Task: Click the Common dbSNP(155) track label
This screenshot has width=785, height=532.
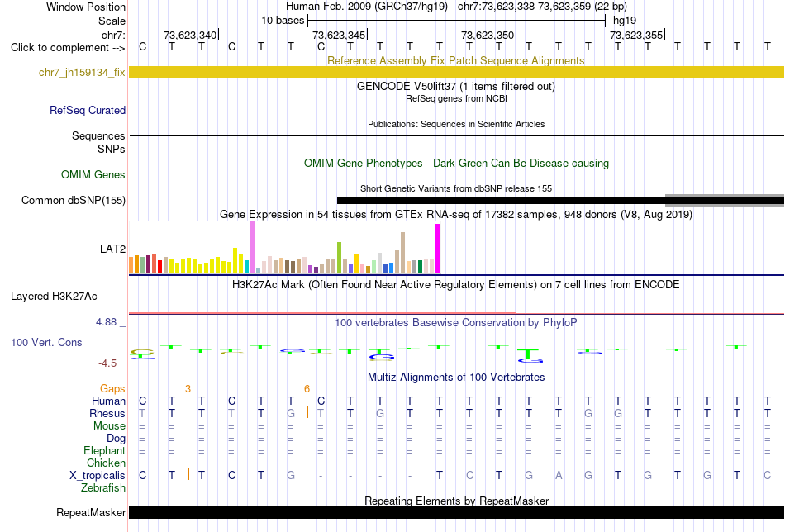Action: pos(74,200)
